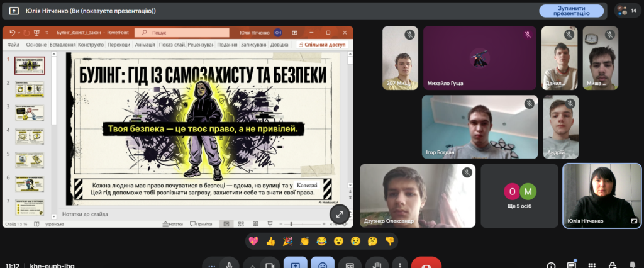Toggle the raise hand button
Viewport: 644px width, 268px height.
tap(377, 265)
